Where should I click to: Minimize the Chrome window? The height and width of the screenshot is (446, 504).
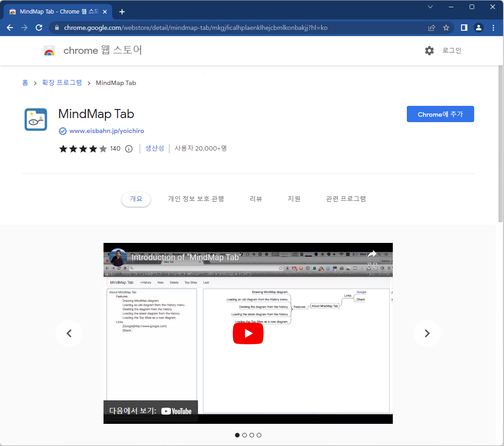pos(451,7)
